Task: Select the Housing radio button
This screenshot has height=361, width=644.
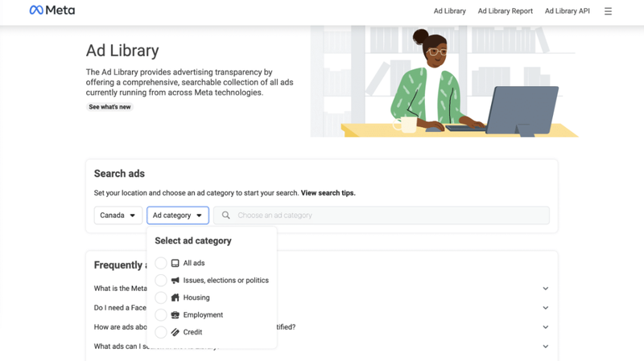Action: click(x=161, y=297)
